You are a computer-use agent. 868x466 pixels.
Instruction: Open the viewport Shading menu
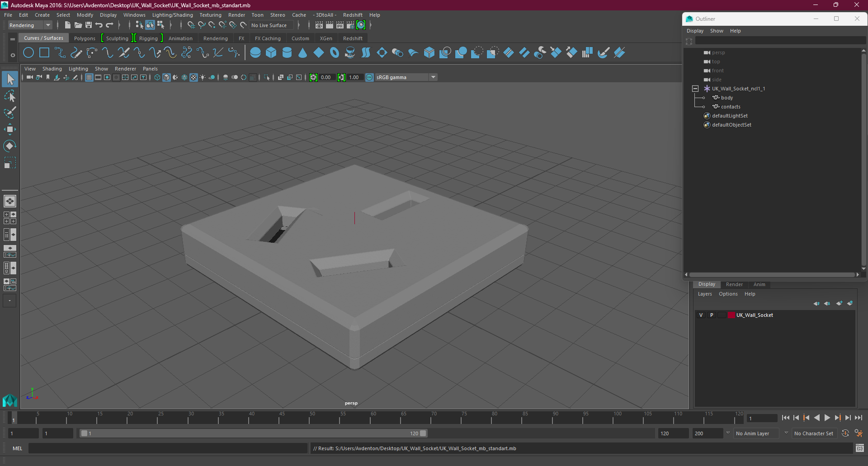pos(52,69)
